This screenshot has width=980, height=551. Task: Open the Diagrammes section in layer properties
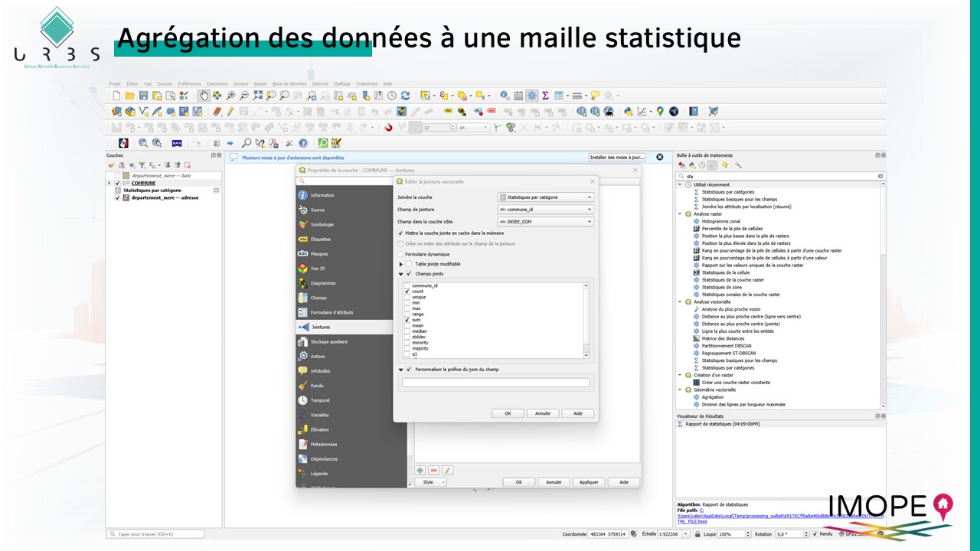(351, 283)
